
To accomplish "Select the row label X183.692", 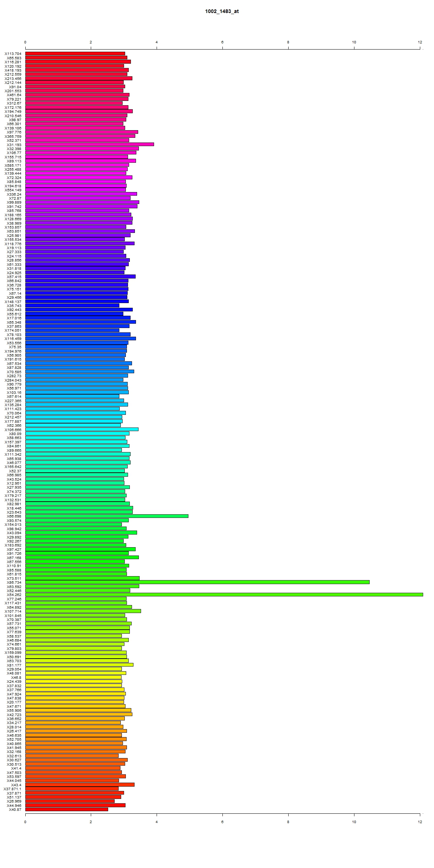I will pos(13,545).
